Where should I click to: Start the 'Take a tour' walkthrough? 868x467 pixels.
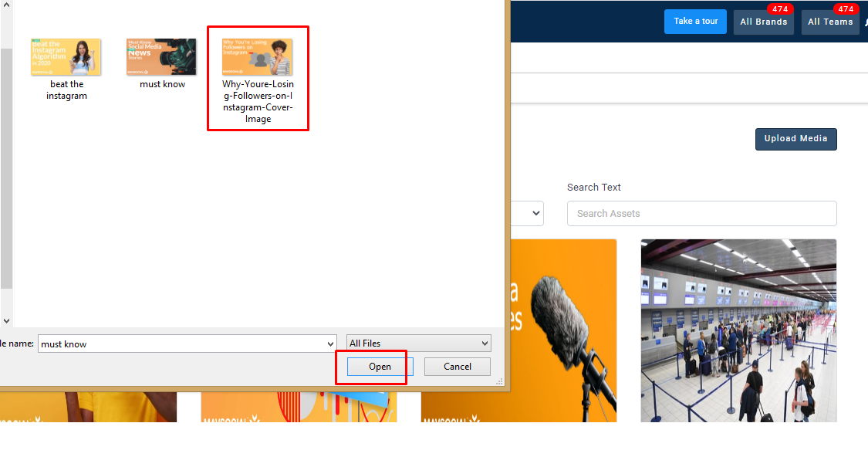pos(695,22)
